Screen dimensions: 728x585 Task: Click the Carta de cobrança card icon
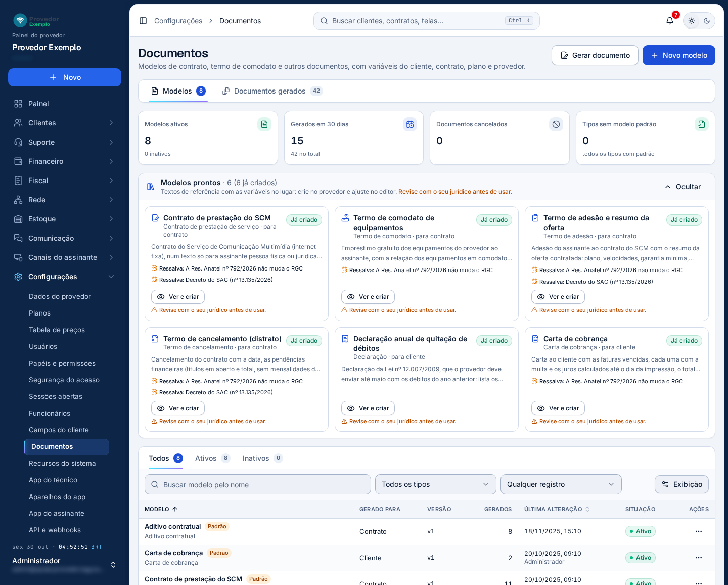[x=535, y=339]
